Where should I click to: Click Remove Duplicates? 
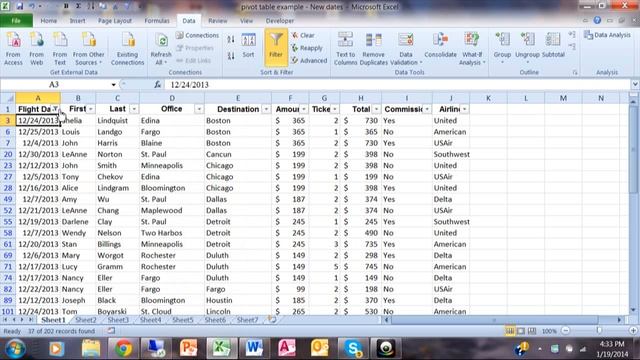click(373, 49)
